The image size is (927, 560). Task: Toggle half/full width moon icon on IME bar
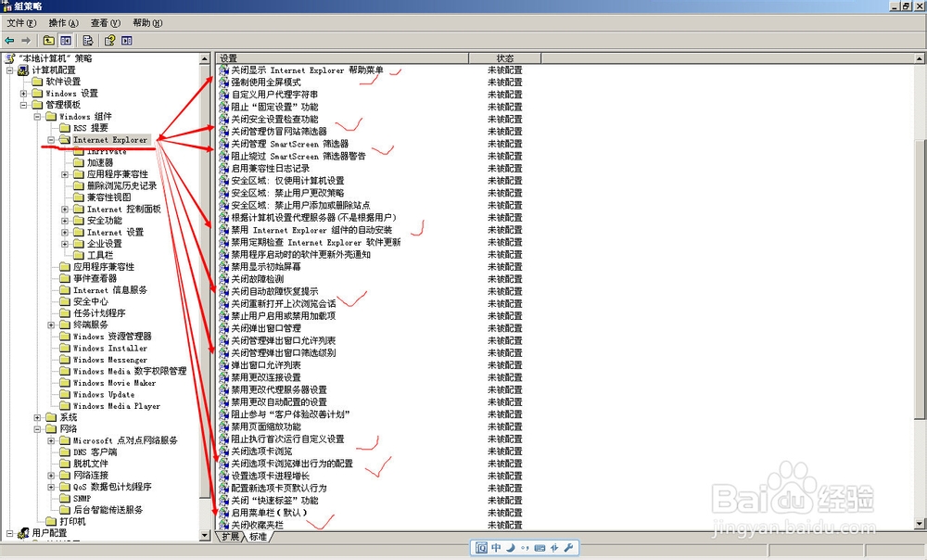point(510,548)
